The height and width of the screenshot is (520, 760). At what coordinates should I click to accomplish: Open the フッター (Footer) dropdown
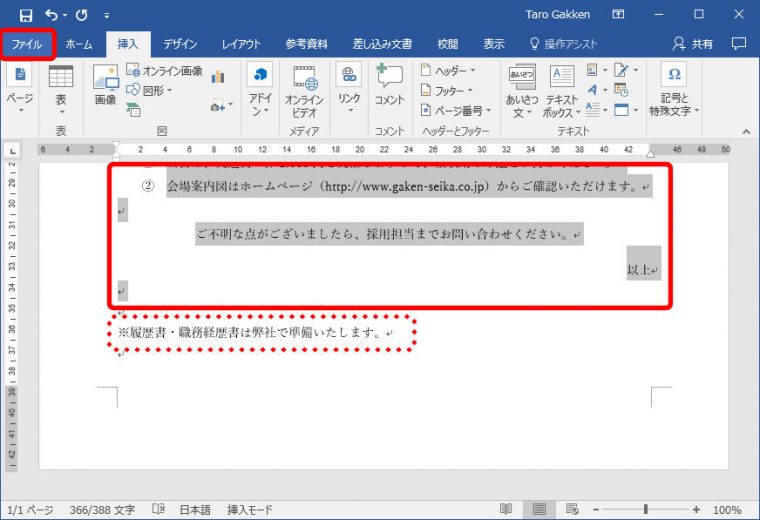coord(446,91)
